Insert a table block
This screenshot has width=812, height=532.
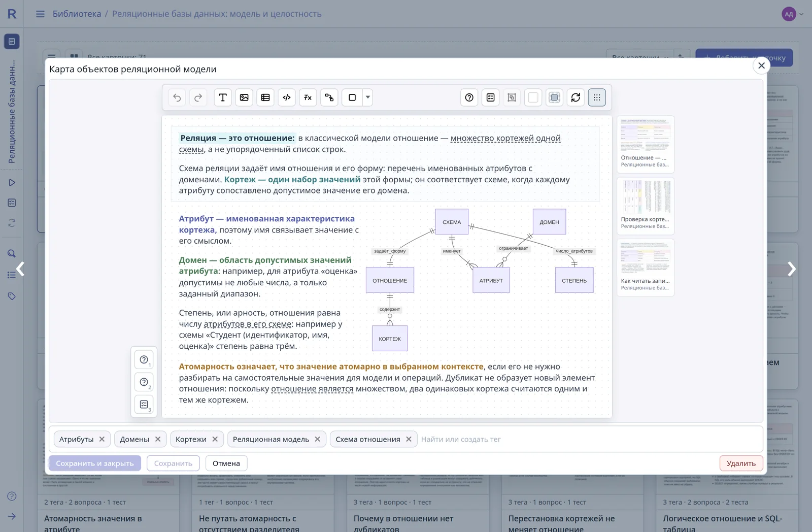click(265, 97)
